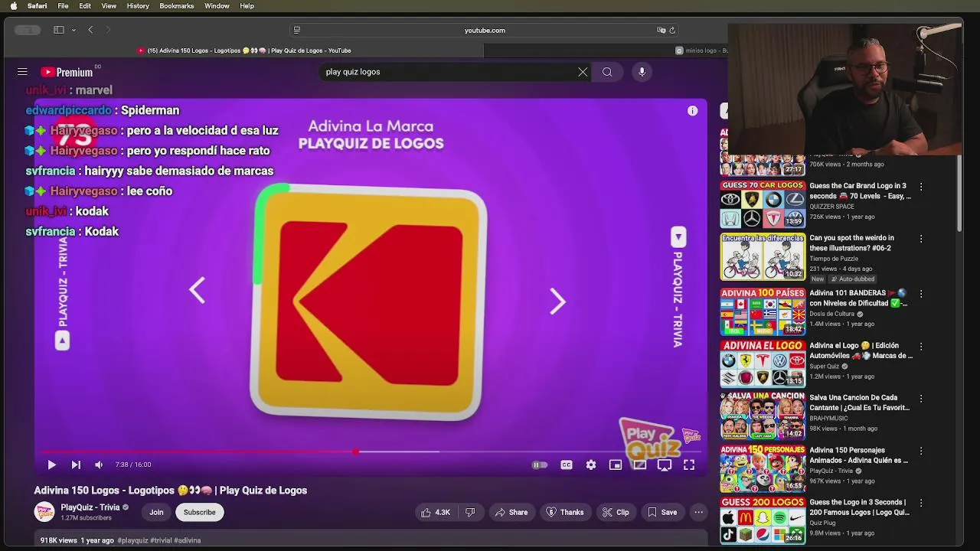Open video player settings gear
Screen dimensions: 980x551
coord(590,465)
